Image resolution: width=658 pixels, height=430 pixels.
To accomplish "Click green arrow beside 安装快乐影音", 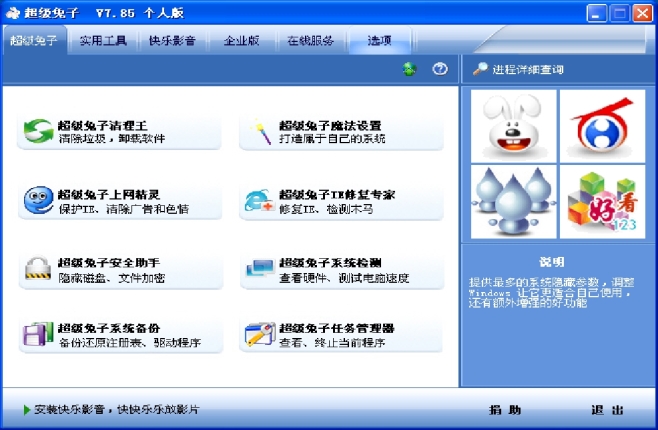I will tap(27, 409).
